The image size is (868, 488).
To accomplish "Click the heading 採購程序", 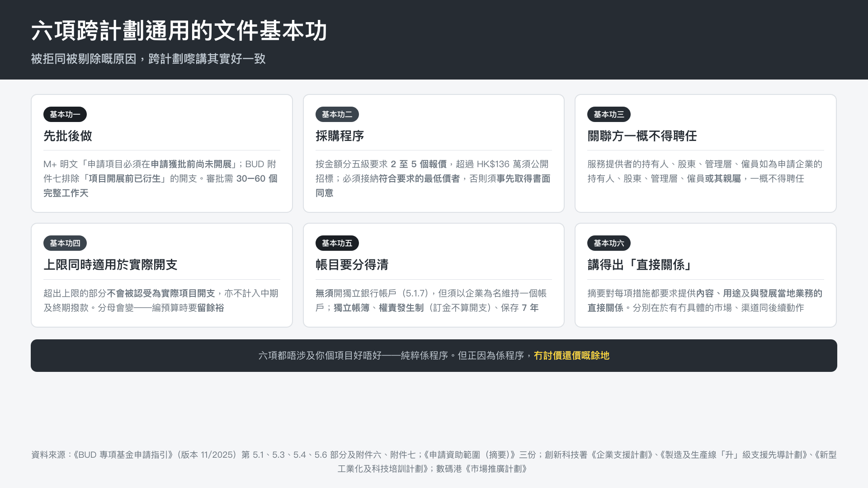I will click(x=340, y=136).
